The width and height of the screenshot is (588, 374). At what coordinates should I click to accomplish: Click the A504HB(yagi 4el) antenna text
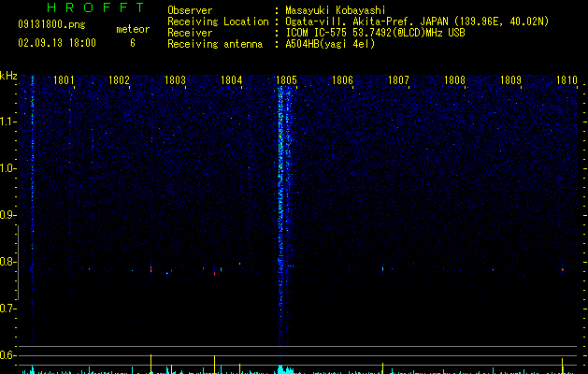330,44
